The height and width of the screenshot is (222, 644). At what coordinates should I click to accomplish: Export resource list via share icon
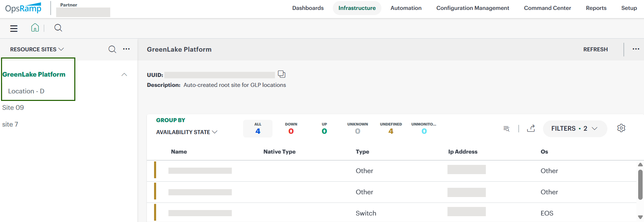pos(531,128)
